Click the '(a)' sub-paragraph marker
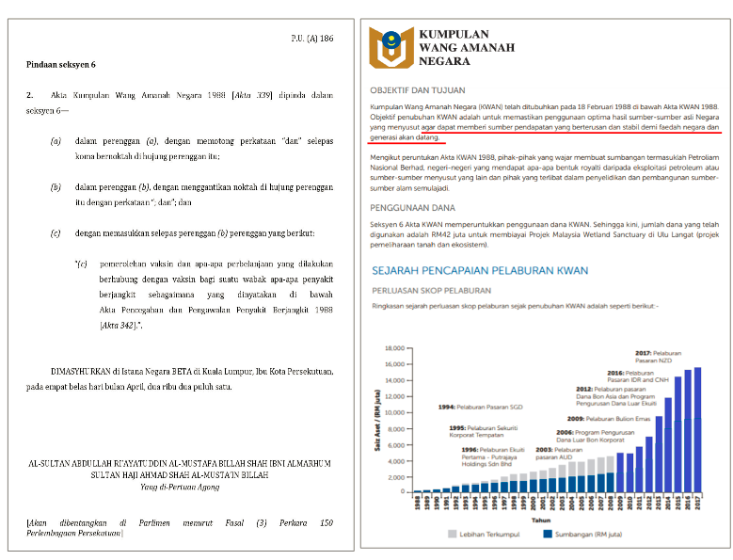 56,140
